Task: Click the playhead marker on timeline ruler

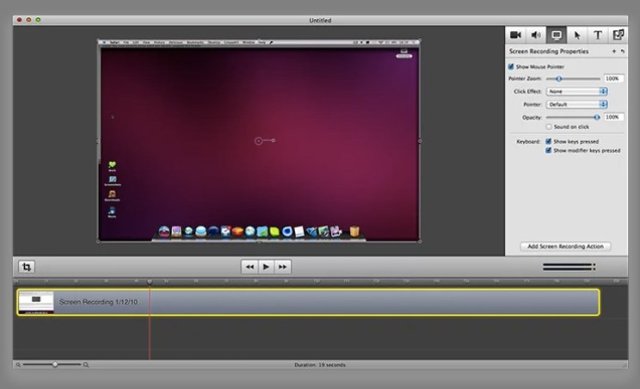Action: click(x=150, y=281)
